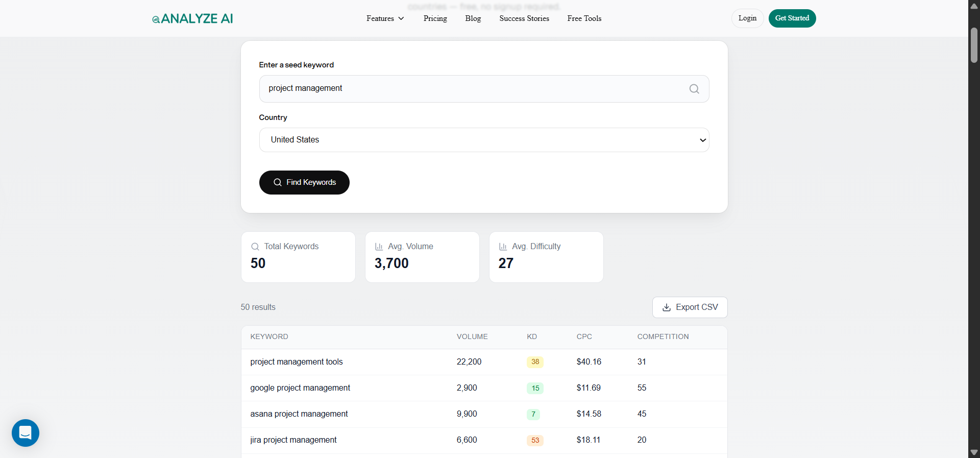Click the CPC value $18.11

(589, 440)
